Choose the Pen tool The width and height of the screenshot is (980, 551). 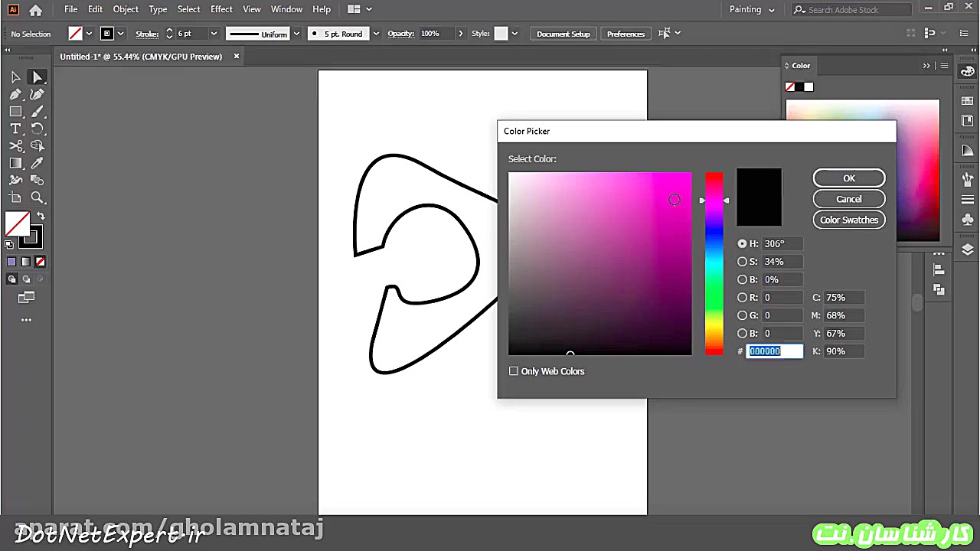point(15,93)
